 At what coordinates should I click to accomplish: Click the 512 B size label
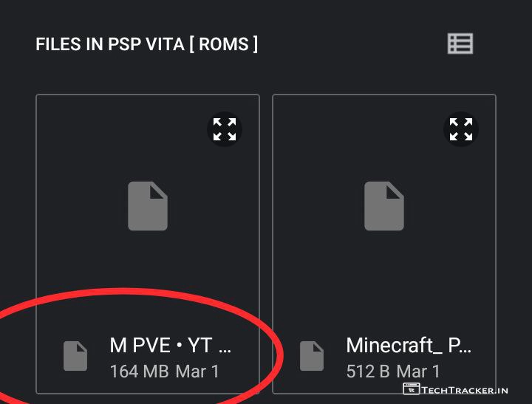pyautogui.click(x=368, y=371)
